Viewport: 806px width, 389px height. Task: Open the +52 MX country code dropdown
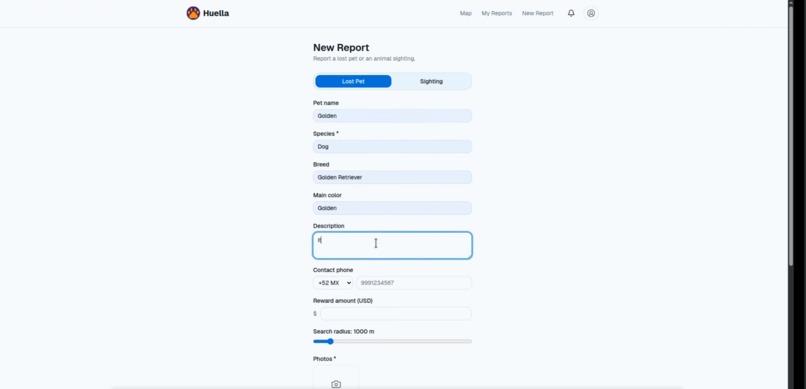point(333,283)
